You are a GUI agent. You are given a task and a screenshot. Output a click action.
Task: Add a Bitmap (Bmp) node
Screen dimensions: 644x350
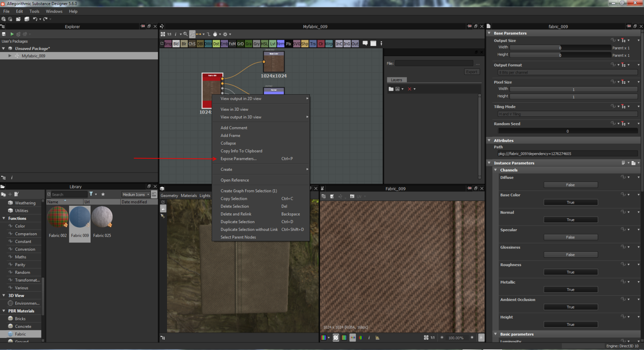[168, 43]
